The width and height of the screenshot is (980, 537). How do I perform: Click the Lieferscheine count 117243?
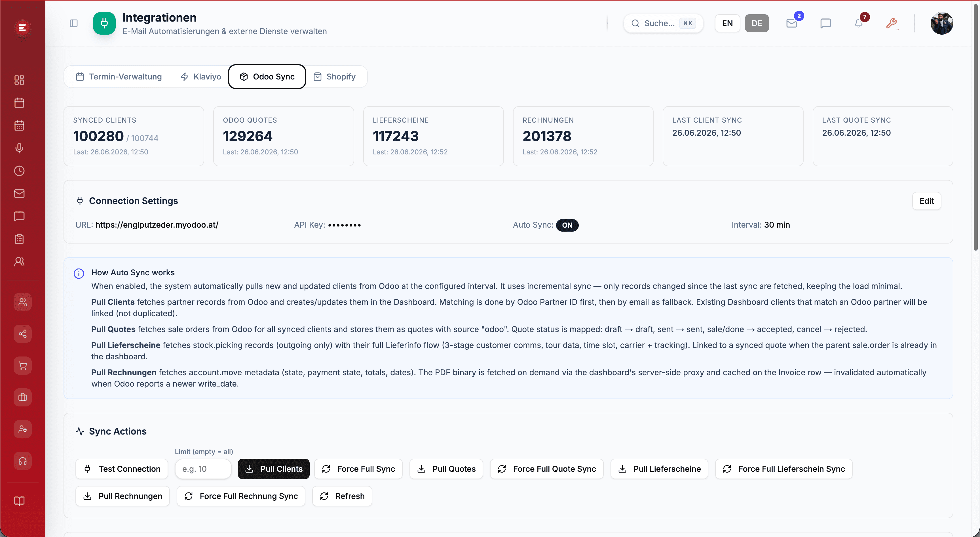396,136
